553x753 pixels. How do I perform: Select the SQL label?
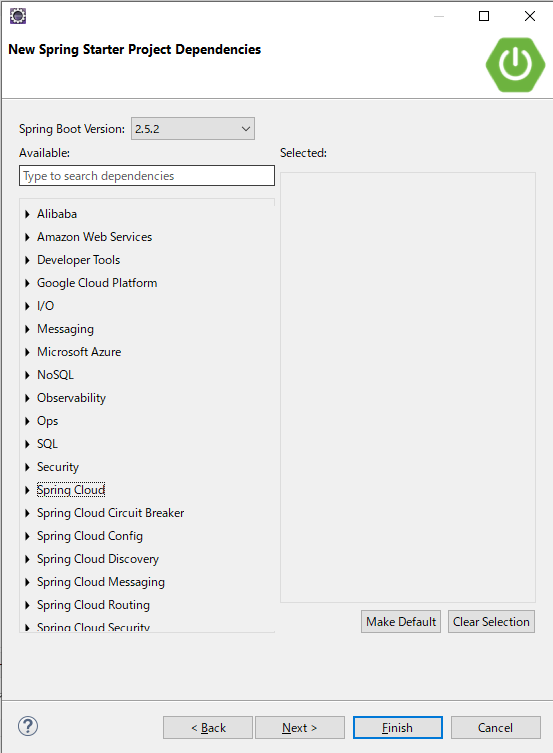(x=48, y=444)
